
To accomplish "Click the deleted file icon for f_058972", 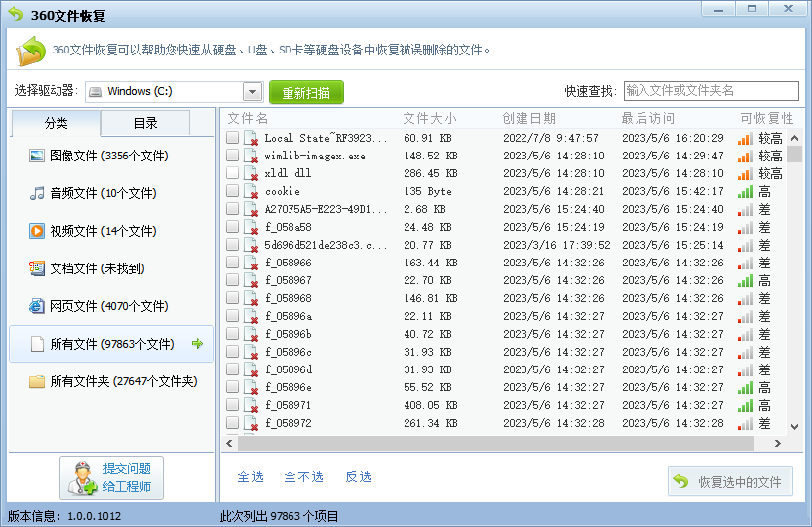I will coord(251,423).
